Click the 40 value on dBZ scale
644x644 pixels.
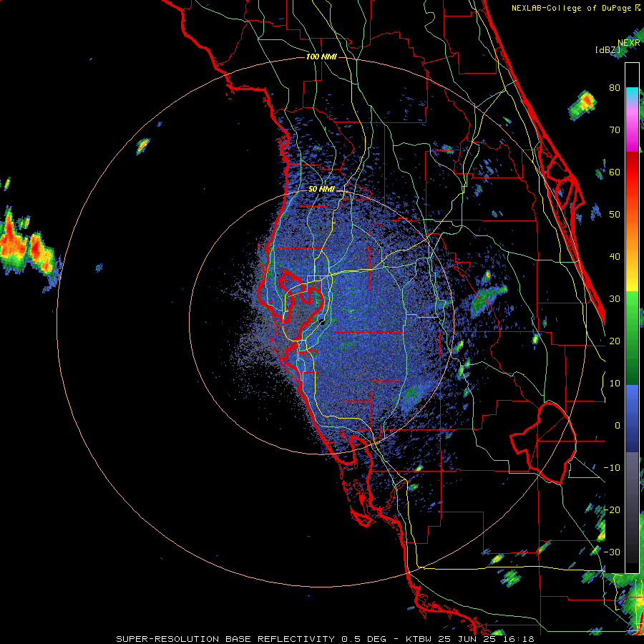(615, 257)
